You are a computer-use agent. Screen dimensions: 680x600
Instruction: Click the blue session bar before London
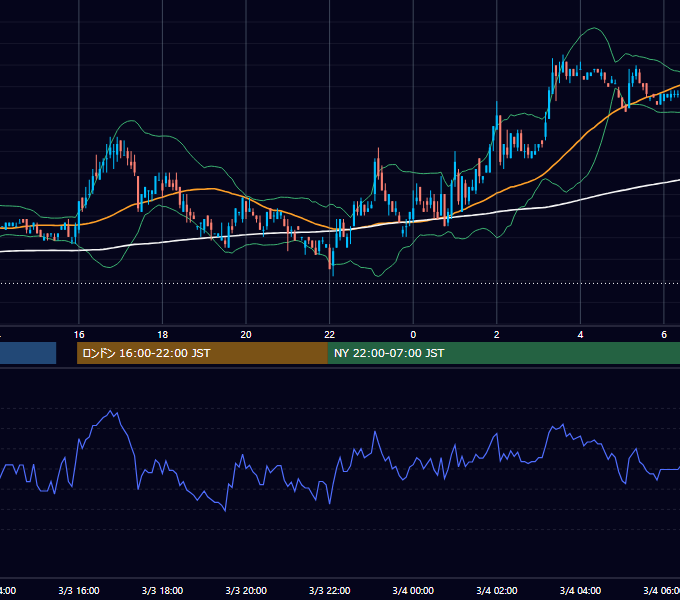[x=28, y=353]
